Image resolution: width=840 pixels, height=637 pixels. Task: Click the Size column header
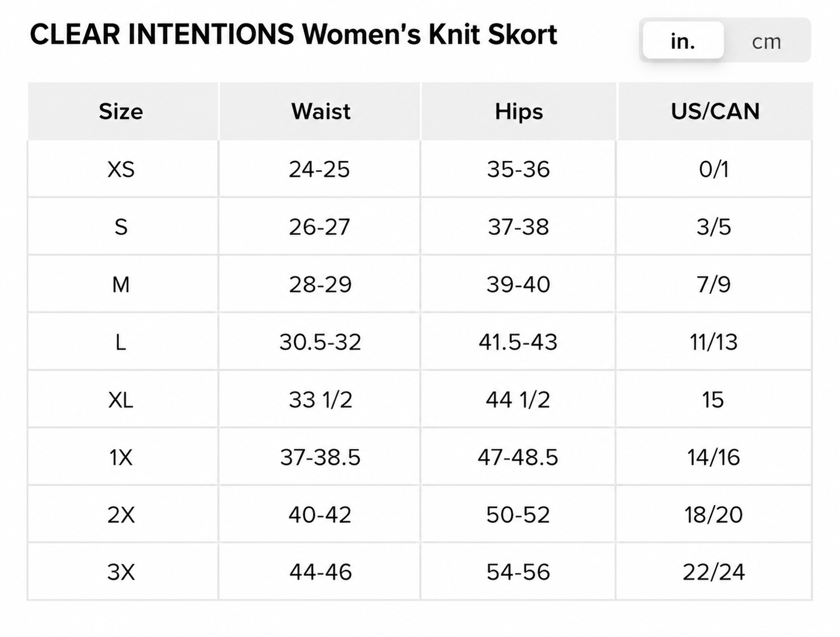click(121, 111)
